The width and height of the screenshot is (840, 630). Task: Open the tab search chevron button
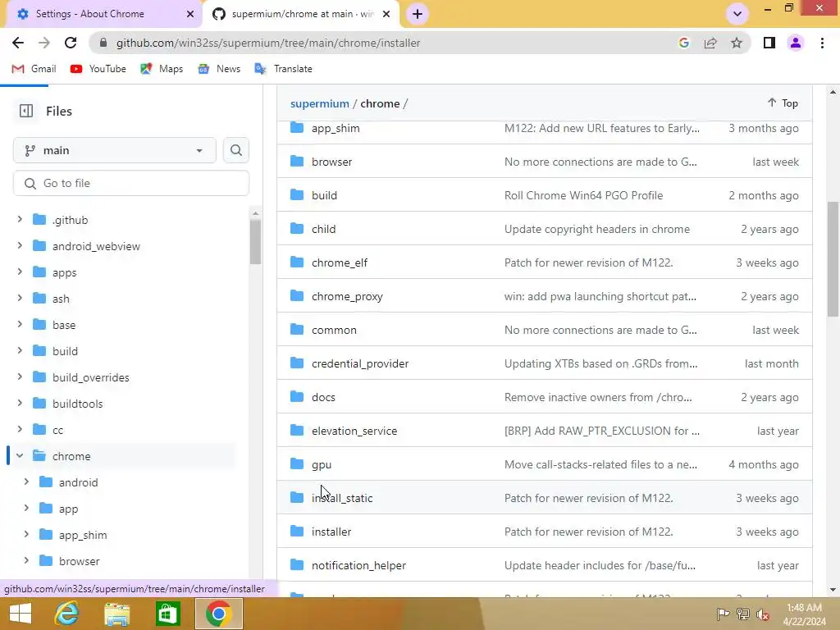(x=737, y=14)
